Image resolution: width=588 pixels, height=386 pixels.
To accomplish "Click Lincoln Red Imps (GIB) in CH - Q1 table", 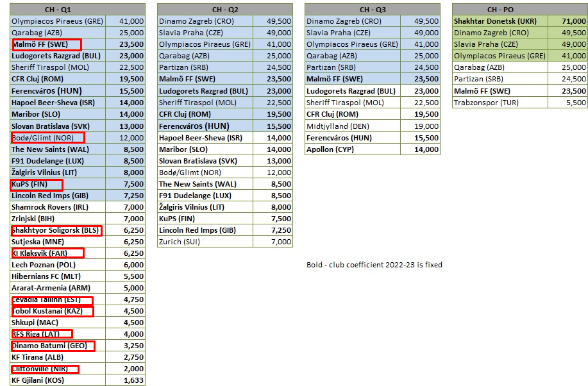I will pyautogui.click(x=58, y=196).
